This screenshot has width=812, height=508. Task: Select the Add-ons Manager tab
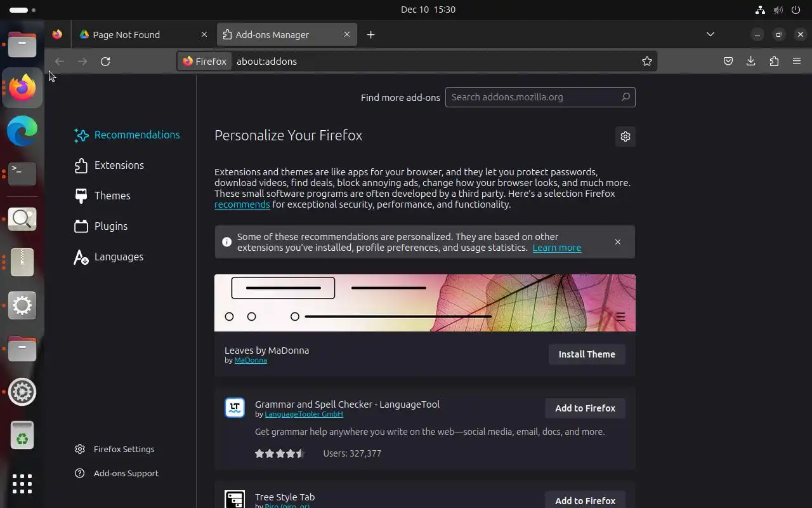[x=287, y=34]
